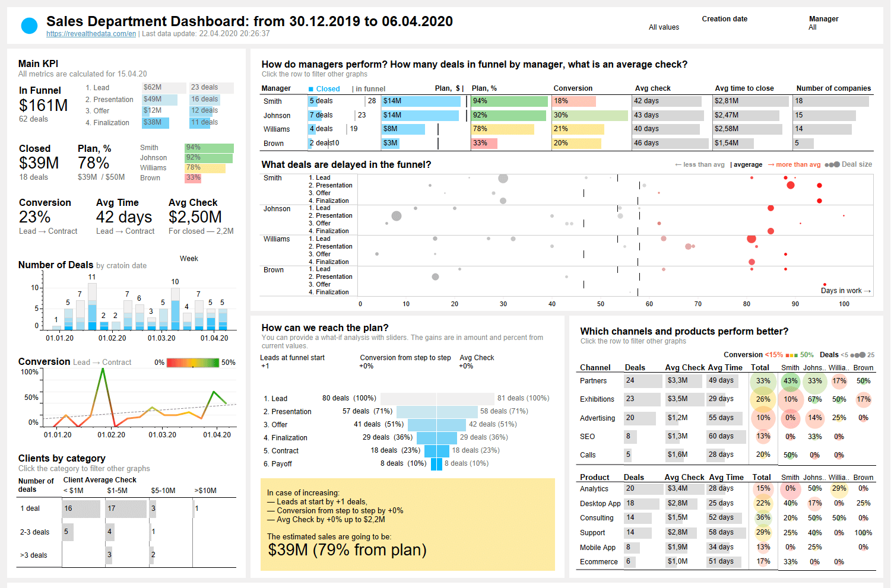Select the Smith row in the manager table
Viewport: 891px width, 588px height.
[x=566, y=101]
